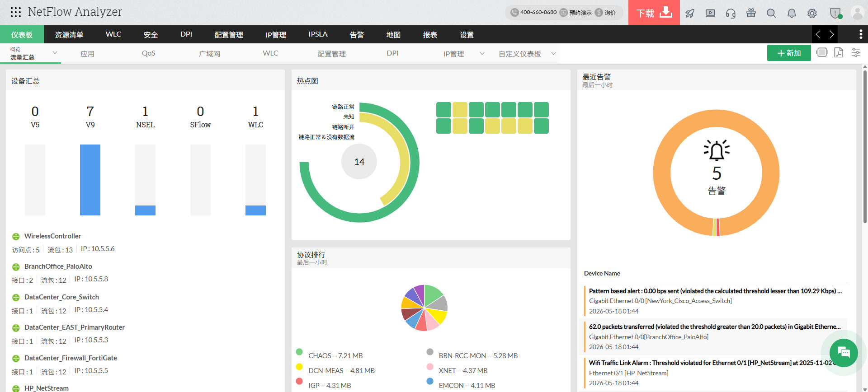
Task: Click the NSEL device bar
Action: coord(145,180)
